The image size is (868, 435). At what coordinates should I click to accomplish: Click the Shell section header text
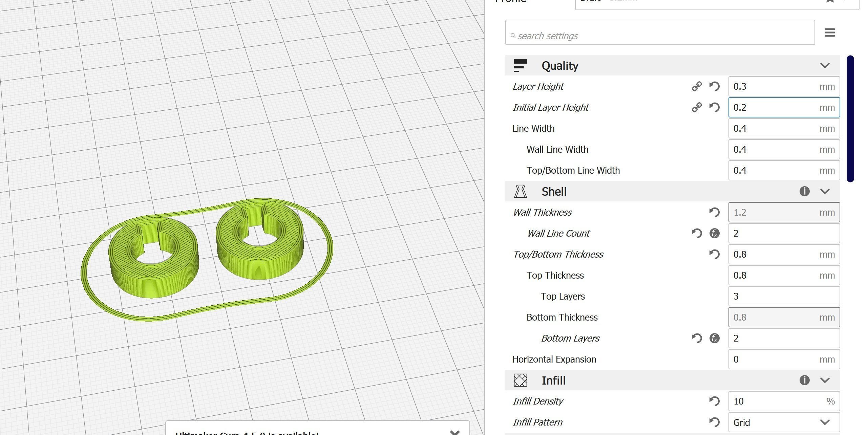click(x=554, y=191)
